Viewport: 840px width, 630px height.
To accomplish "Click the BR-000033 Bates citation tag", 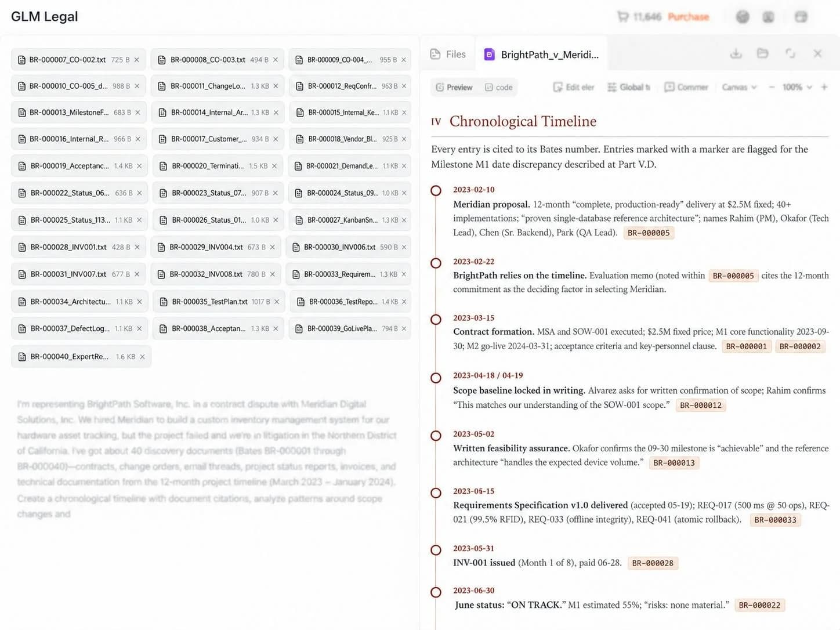I will click(x=776, y=520).
